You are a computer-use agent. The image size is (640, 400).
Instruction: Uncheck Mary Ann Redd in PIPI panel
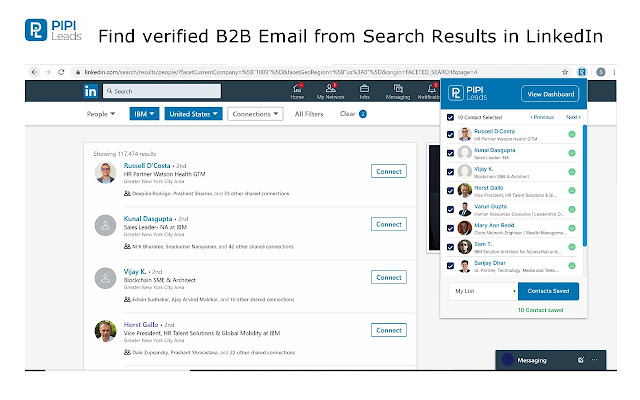(x=450, y=228)
